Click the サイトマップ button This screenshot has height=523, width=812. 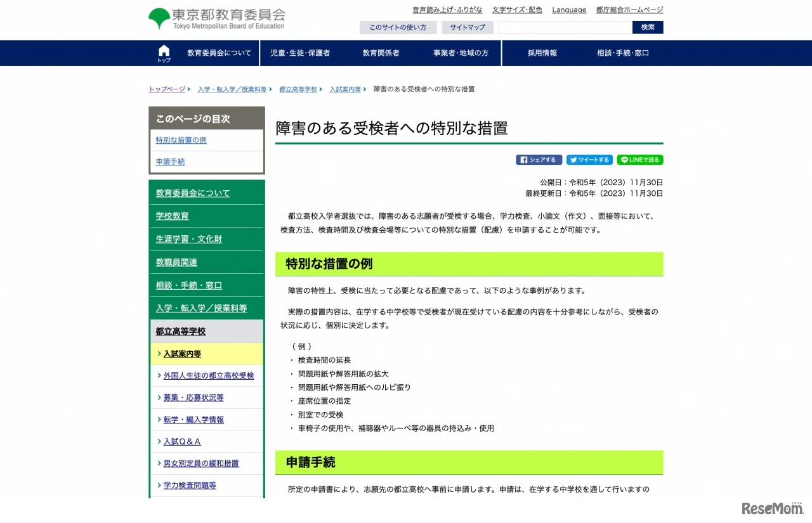pos(468,27)
